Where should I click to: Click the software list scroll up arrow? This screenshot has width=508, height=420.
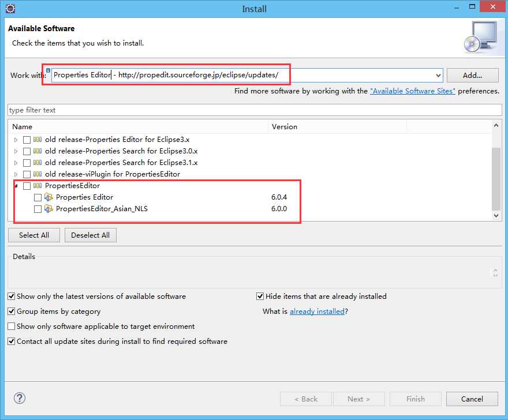point(496,126)
